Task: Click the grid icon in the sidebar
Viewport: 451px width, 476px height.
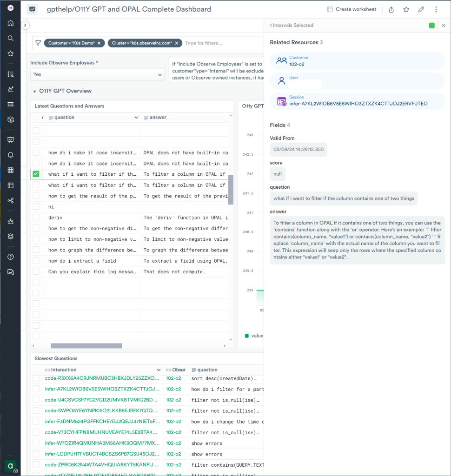Action: [11, 170]
